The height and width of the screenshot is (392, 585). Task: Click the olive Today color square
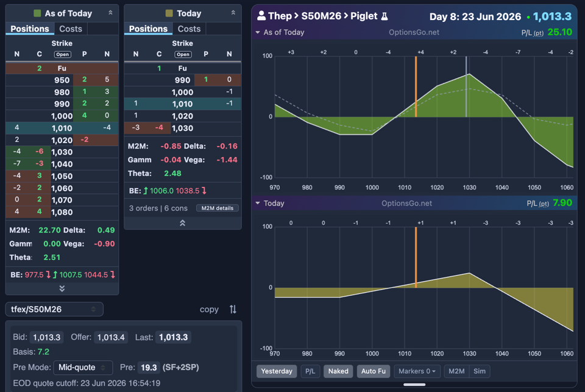pos(169,13)
